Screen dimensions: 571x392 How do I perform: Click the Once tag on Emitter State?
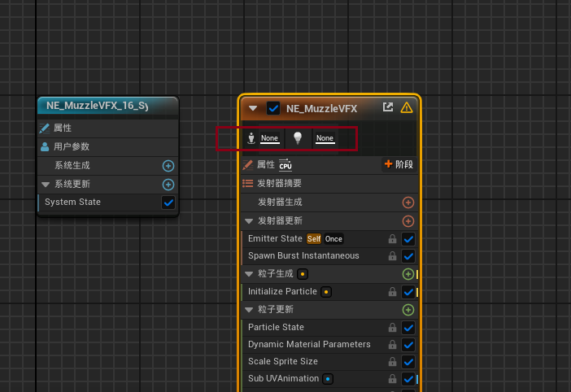tap(333, 239)
